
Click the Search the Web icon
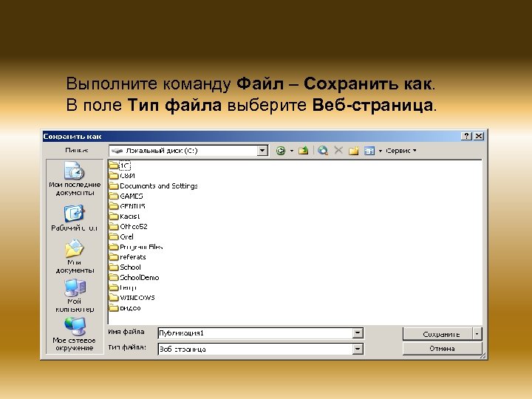[323, 150]
